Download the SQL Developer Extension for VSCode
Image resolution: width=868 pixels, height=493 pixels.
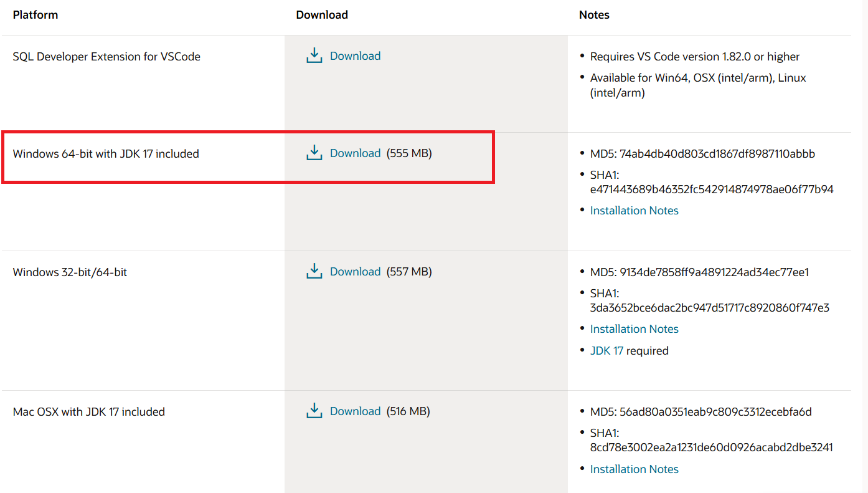(355, 55)
